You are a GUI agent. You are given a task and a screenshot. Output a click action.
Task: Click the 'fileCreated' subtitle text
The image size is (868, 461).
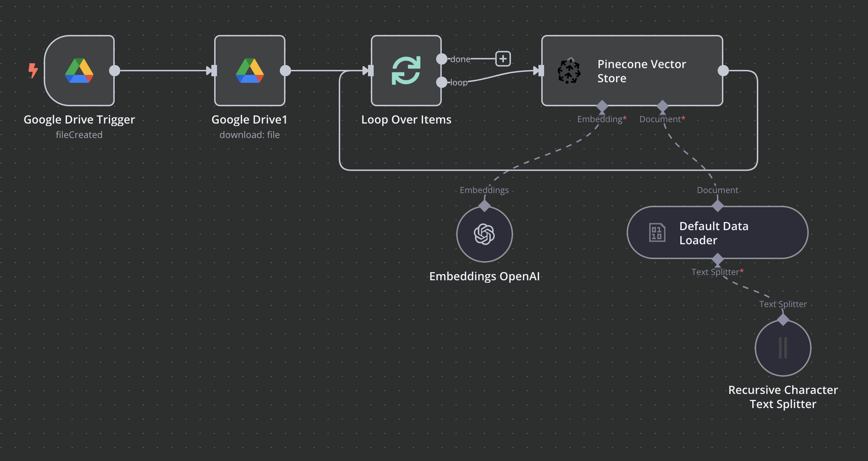coord(79,135)
